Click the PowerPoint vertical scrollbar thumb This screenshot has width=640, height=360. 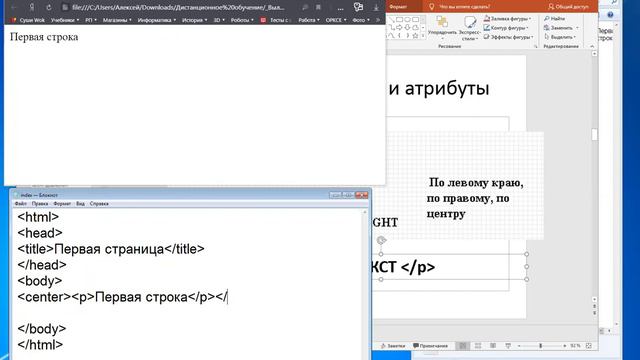pyautogui.click(x=594, y=134)
